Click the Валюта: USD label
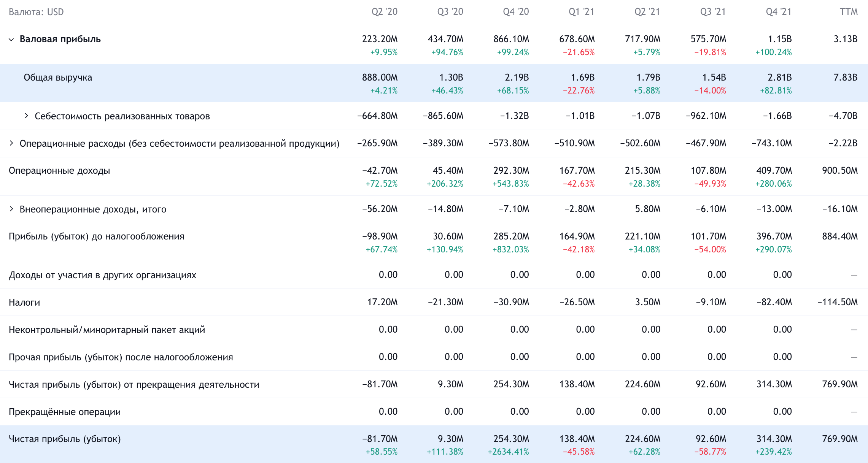 [36, 12]
